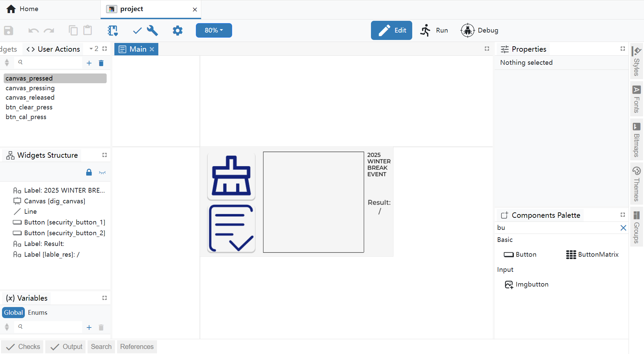The height and width of the screenshot is (354, 644).
Task: Click the Undo arrow icon
Action: [33, 31]
